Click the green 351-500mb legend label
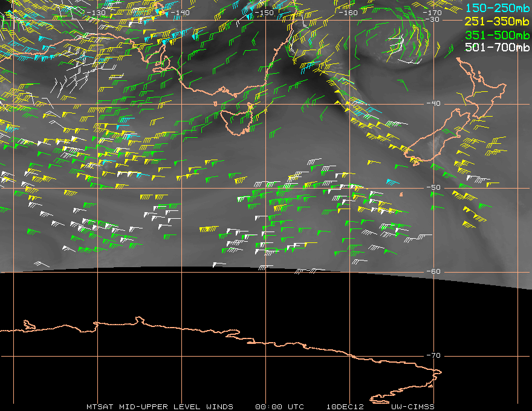This screenshot has width=532, height=411. (497, 35)
